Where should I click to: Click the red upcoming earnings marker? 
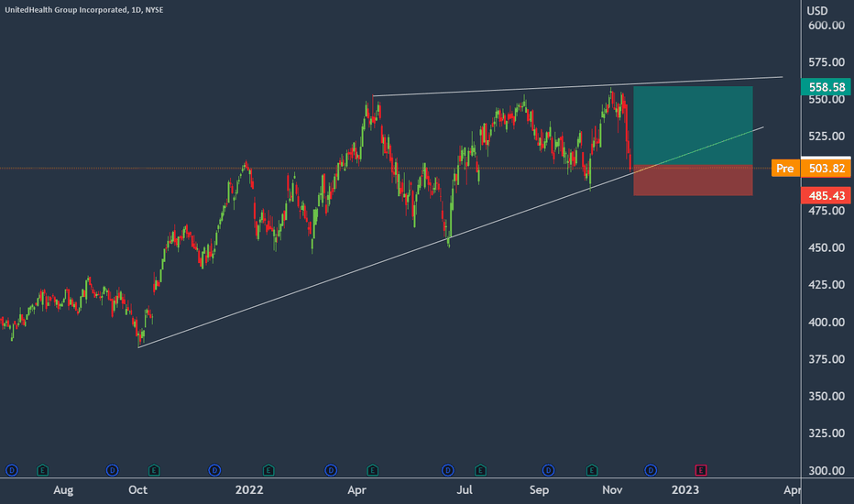click(701, 470)
